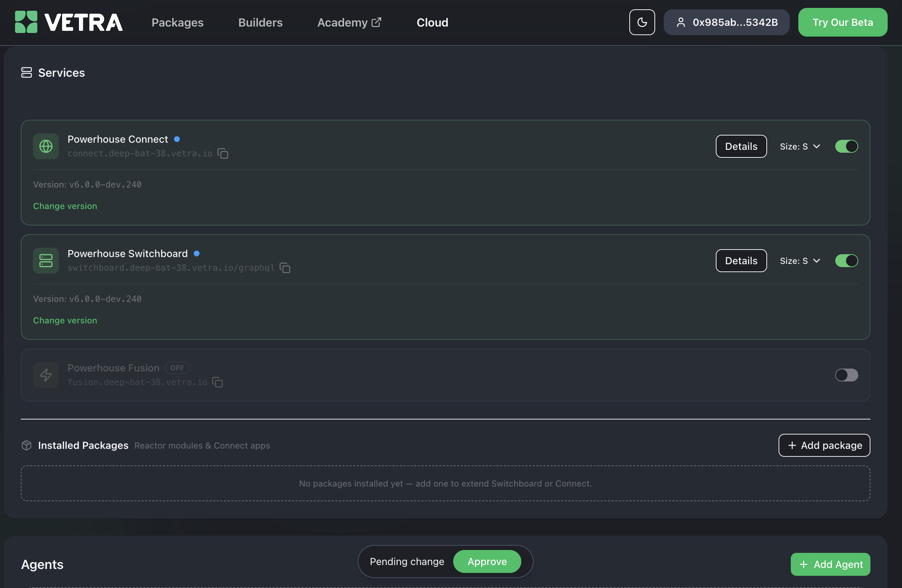
Task: Click the Add package button
Action: pyautogui.click(x=824, y=445)
